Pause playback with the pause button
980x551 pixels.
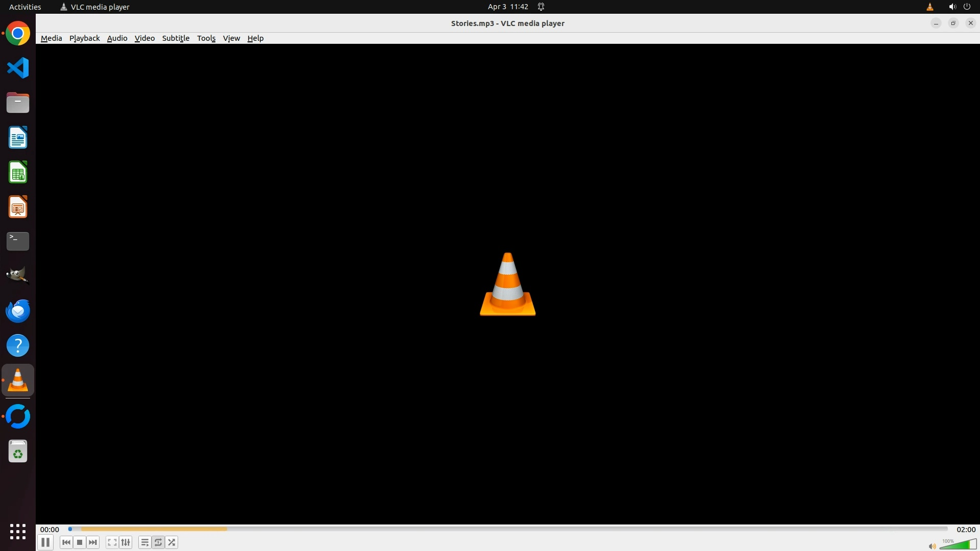(45, 542)
